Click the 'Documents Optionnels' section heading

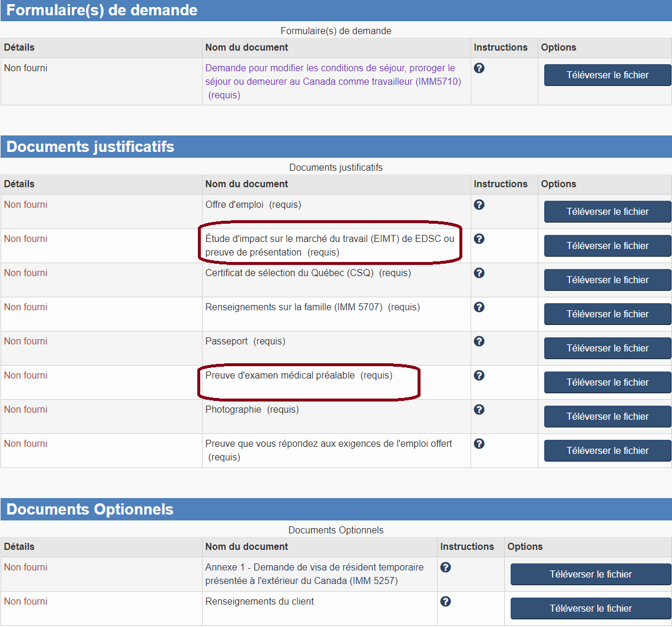point(90,510)
